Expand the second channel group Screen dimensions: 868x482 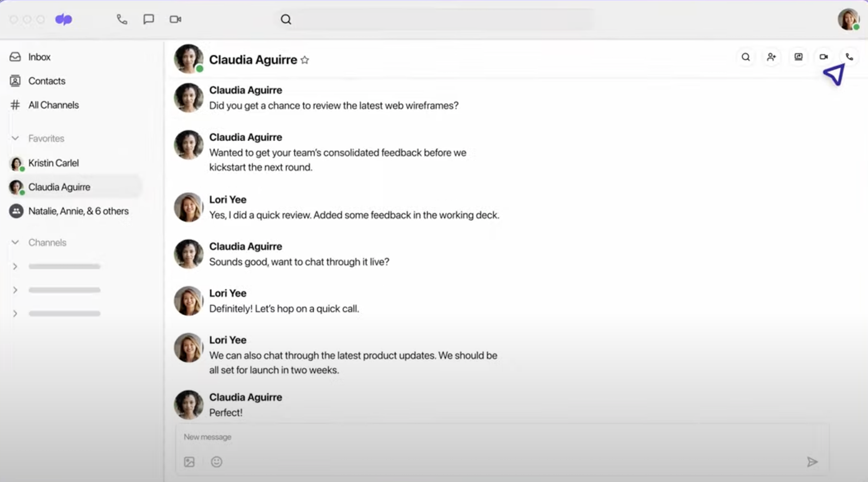click(x=15, y=290)
